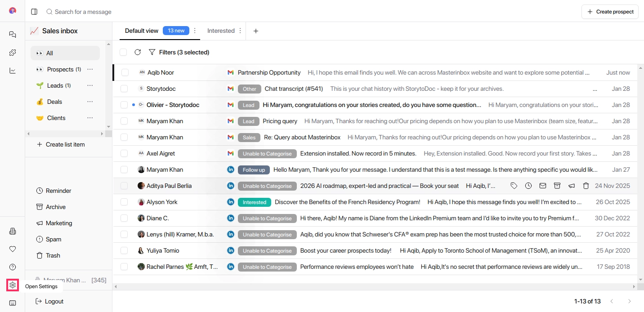Image resolution: width=644 pixels, height=312 pixels.
Task: Click the trash icon on Aditya Paul Berlia row
Action: pos(586,186)
